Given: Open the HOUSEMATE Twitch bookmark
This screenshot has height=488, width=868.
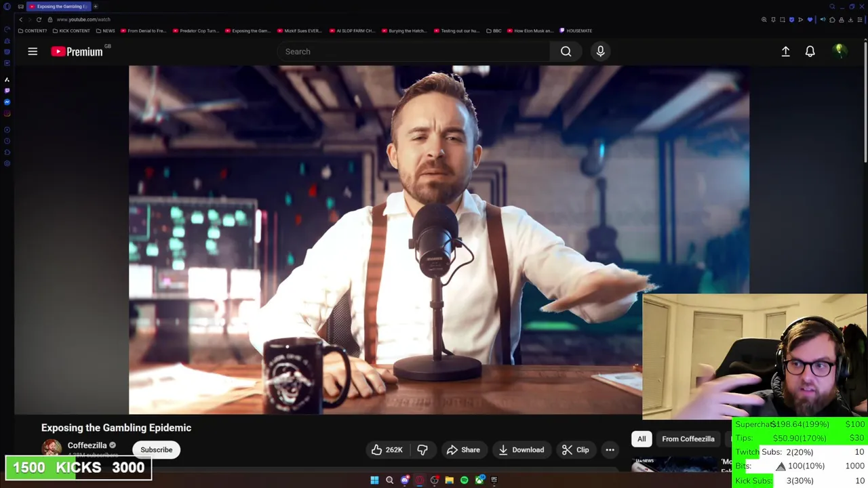Looking at the screenshot, I should coord(576,30).
